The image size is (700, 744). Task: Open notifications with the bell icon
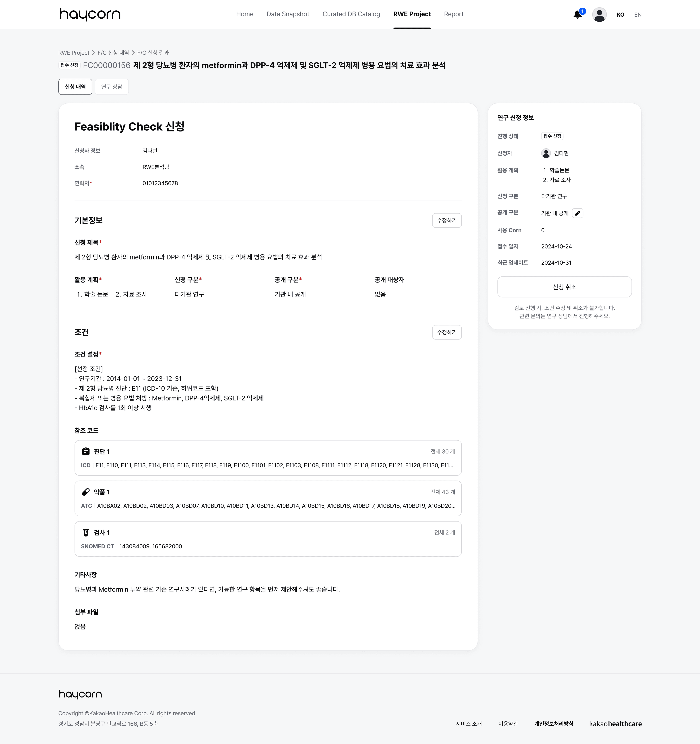pyautogui.click(x=578, y=14)
